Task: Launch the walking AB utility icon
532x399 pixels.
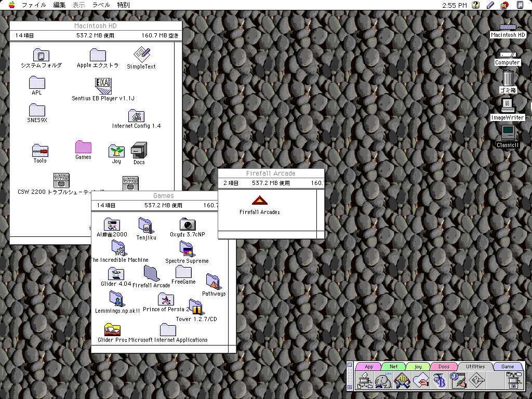Action: point(402,380)
